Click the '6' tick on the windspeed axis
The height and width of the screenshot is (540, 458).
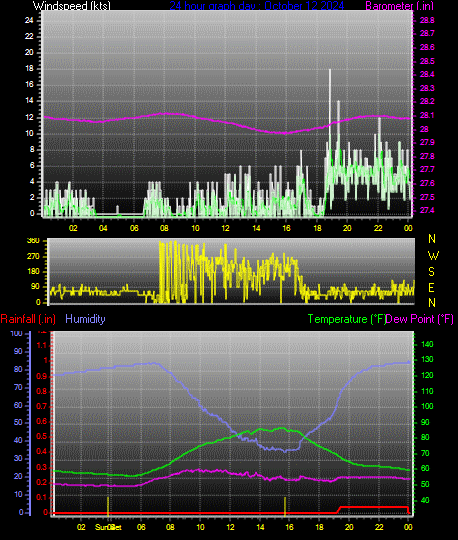point(32,165)
